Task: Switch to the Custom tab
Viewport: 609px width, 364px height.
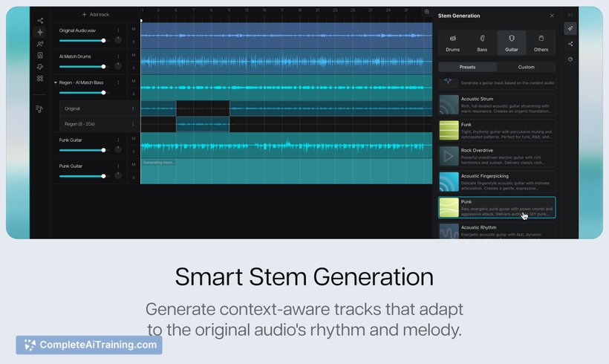Action: point(526,67)
